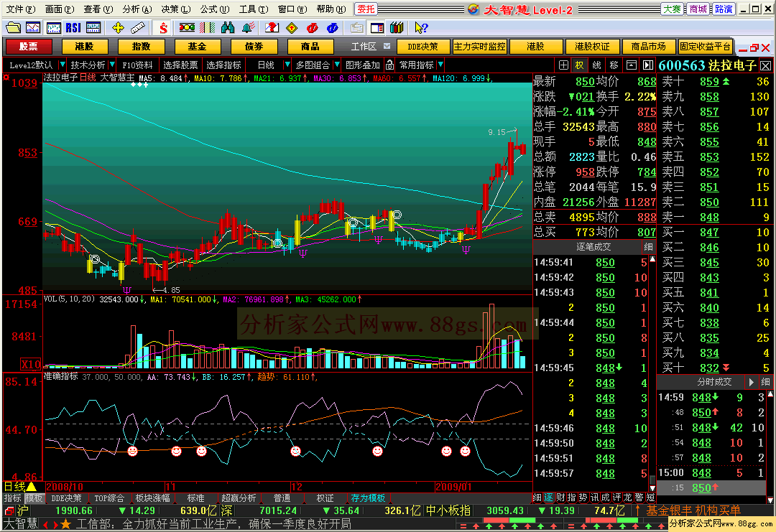
Task: Toggle the 短 short-term button
Action: tap(650, 498)
